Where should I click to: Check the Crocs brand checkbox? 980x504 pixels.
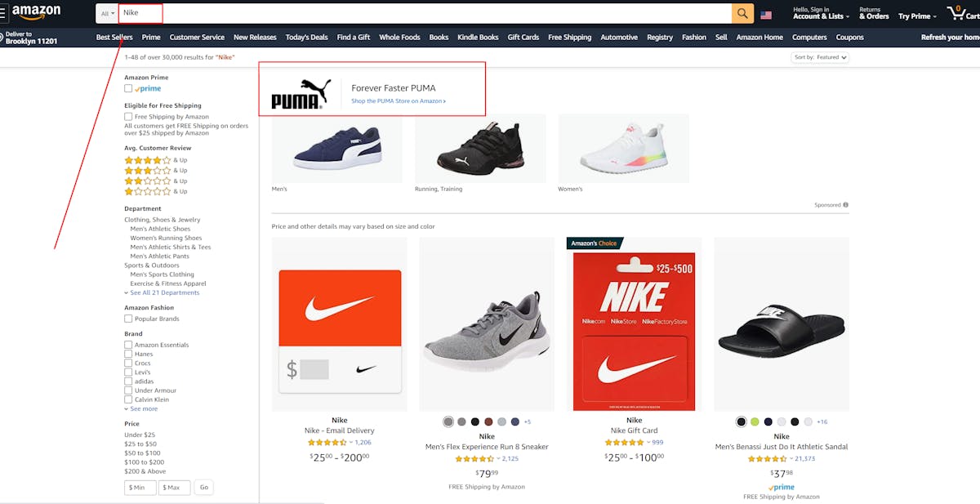point(128,363)
